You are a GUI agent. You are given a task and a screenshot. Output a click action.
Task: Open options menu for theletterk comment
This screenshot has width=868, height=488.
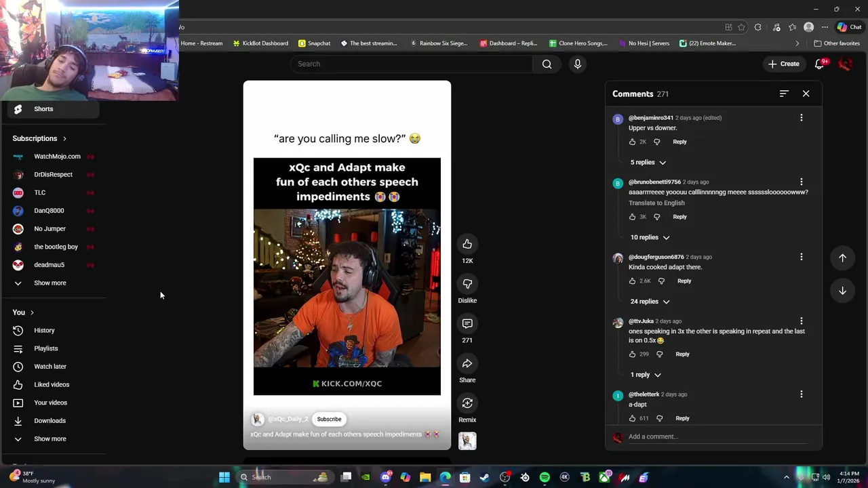[x=801, y=394]
